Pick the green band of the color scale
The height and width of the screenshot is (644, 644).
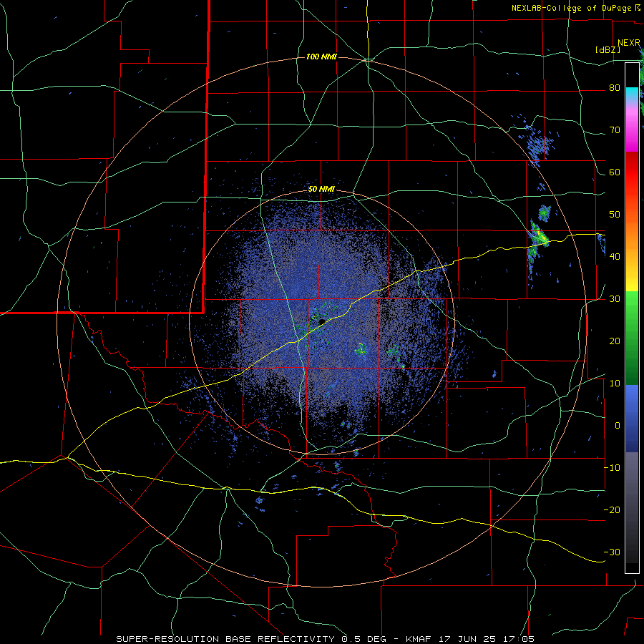[x=632, y=338]
